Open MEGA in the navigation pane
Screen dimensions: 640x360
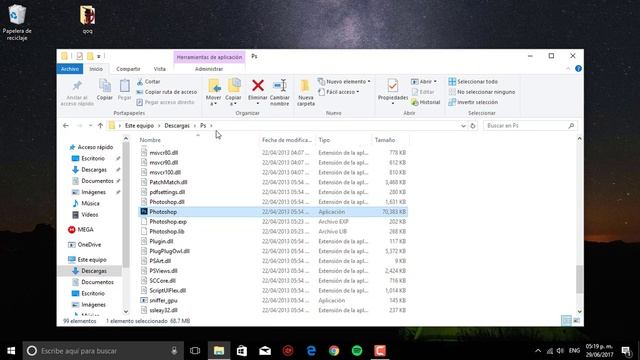click(x=85, y=229)
